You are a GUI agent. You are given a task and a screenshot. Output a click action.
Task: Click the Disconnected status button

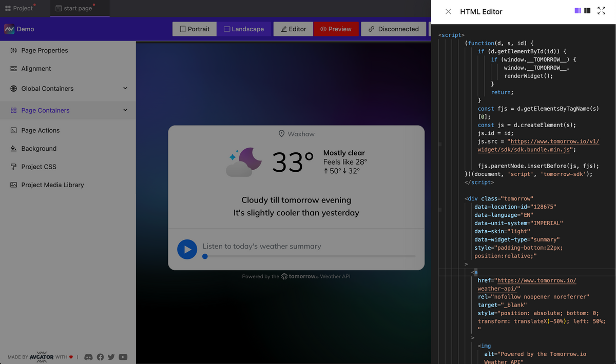(393, 29)
